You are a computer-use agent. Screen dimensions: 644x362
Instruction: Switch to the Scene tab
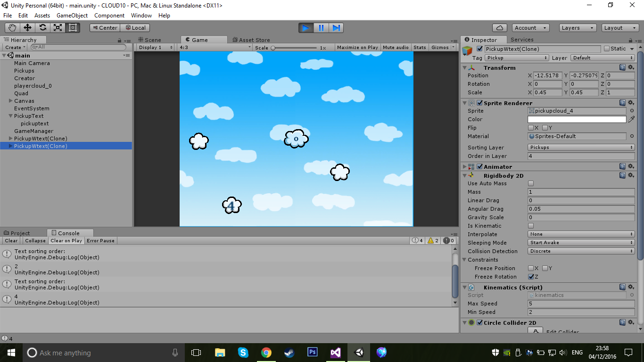coord(149,40)
